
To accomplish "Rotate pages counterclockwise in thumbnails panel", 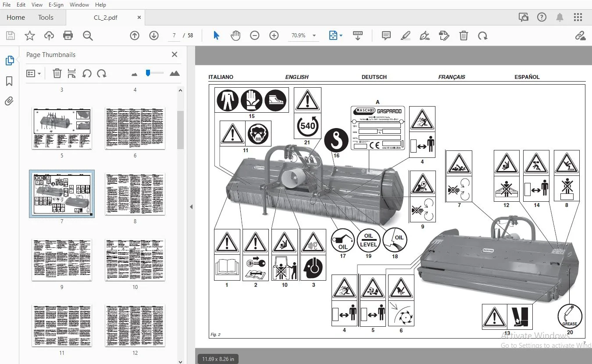I will pyautogui.click(x=87, y=74).
